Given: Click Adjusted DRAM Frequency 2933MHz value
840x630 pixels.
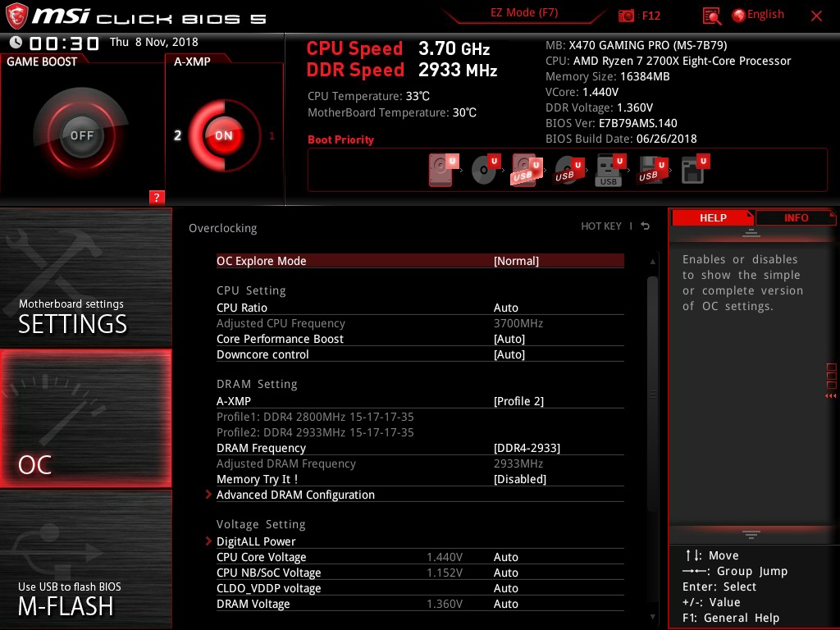Looking at the screenshot, I should [x=518, y=463].
